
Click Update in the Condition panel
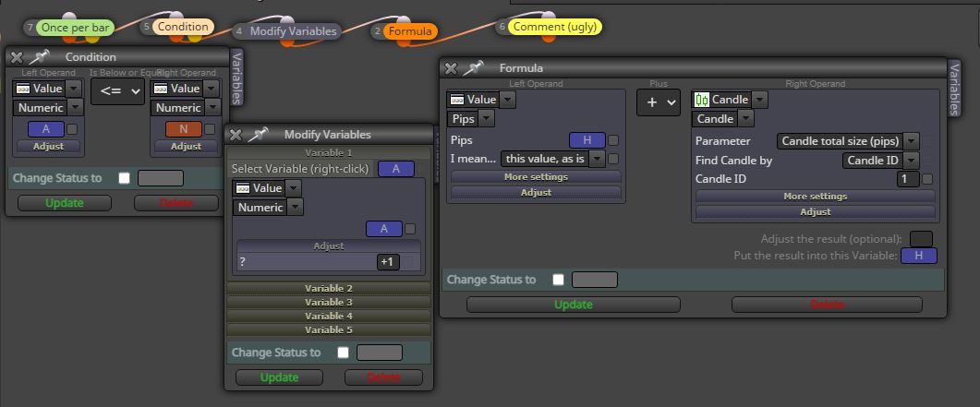65,203
